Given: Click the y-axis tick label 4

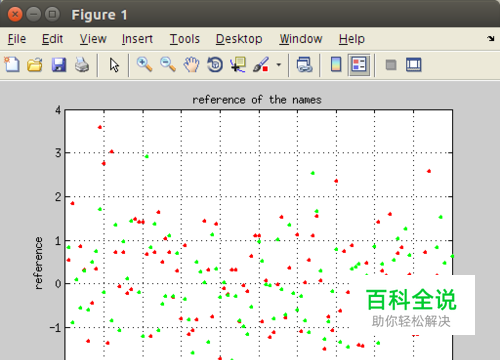Looking at the screenshot, I should point(58,110).
